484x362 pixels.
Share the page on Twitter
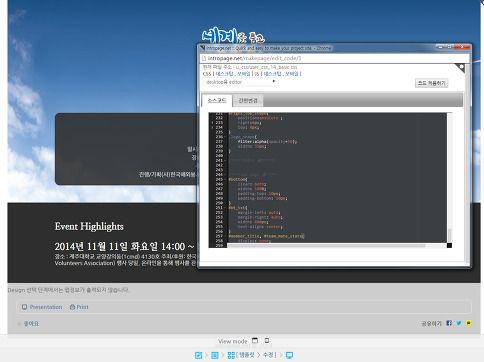tap(459, 323)
